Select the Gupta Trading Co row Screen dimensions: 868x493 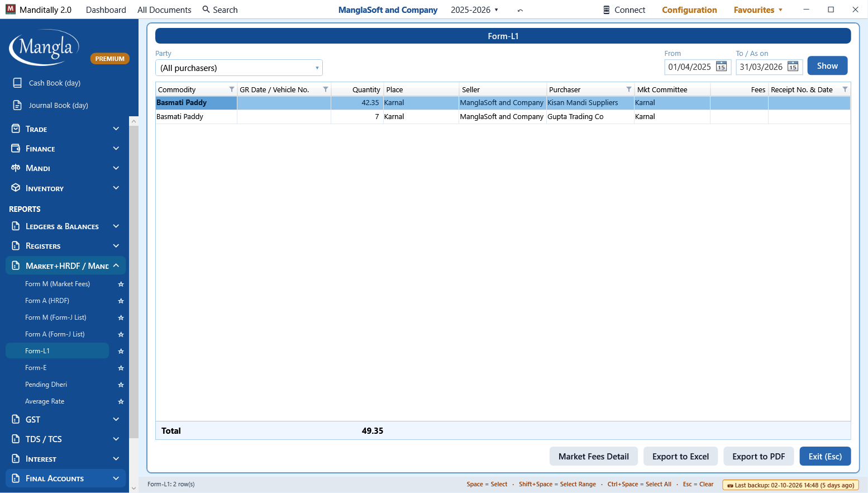pos(503,117)
